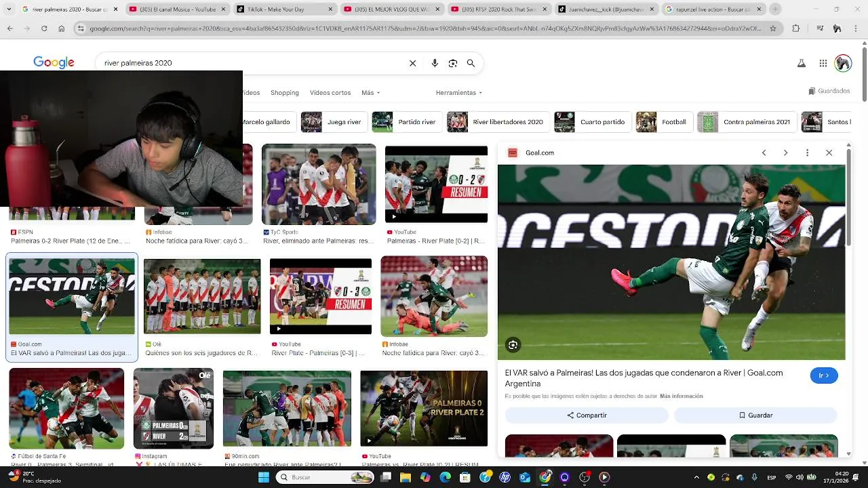
Task: Open the weather widget showing 20°C
Action: pyautogui.click(x=35, y=477)
